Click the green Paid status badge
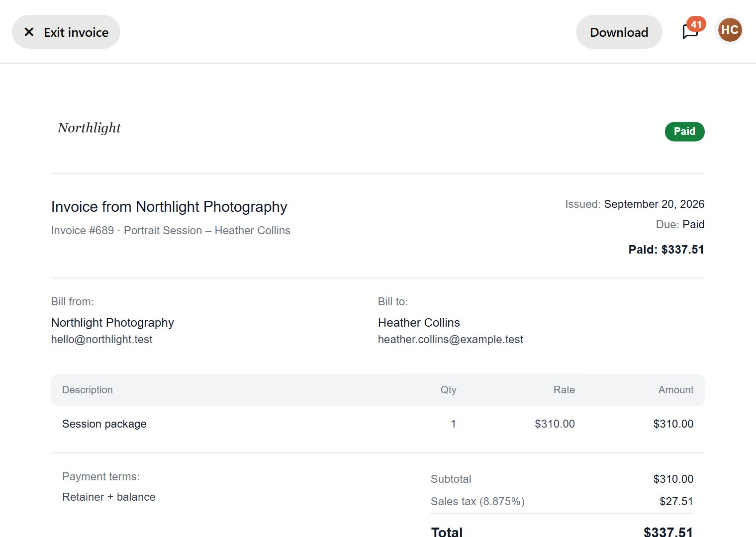This screenshot has height=537, width=756. pos(684,131)
